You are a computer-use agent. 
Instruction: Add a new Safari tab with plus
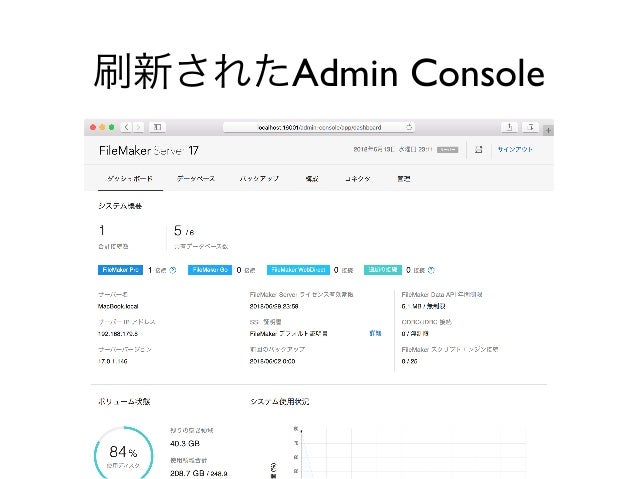click(548, 130)
